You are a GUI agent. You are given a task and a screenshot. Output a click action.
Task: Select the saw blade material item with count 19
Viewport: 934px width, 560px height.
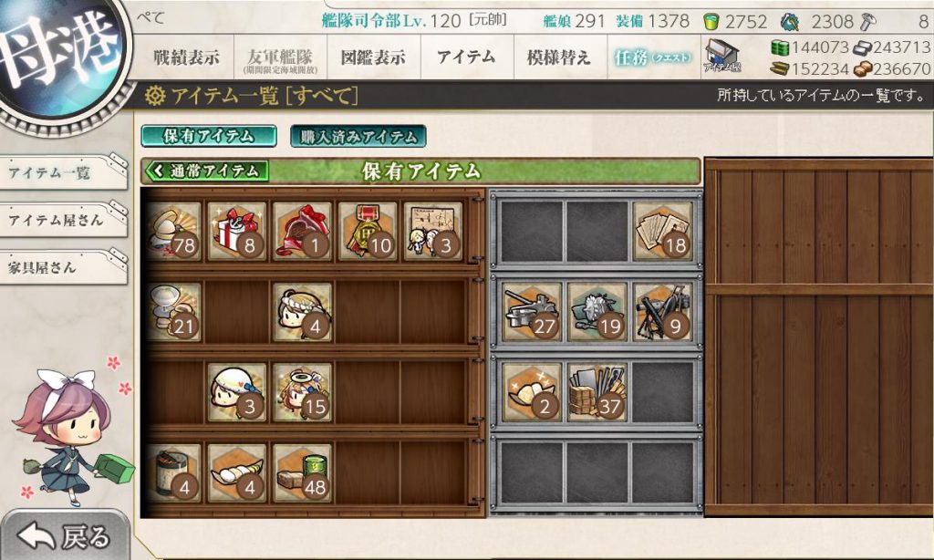pyautogui.click(x=597, y=312)
